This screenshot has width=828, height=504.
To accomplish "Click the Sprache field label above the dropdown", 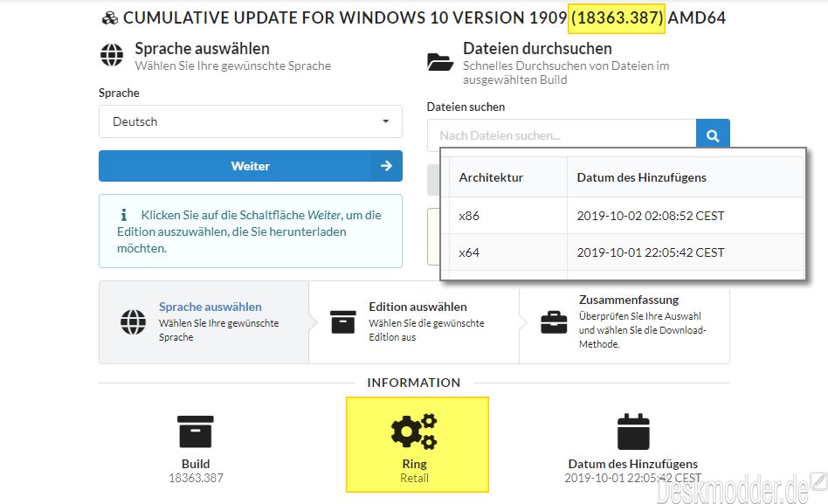I will (x=119, y=93).
